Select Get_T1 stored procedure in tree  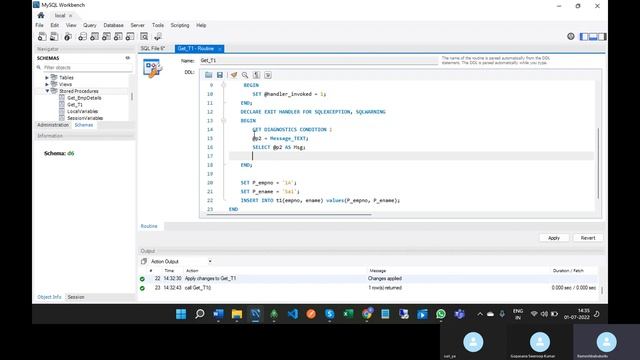(75, 104)
